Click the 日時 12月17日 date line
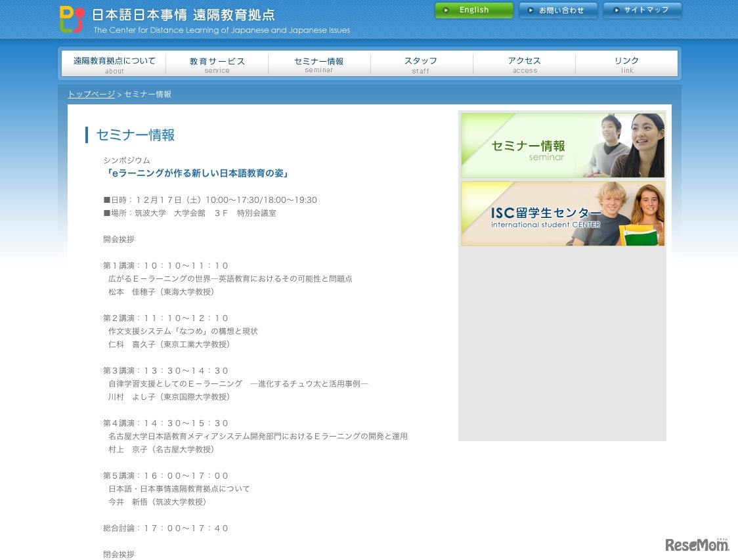The image size is (738, 560). point(210,200)
